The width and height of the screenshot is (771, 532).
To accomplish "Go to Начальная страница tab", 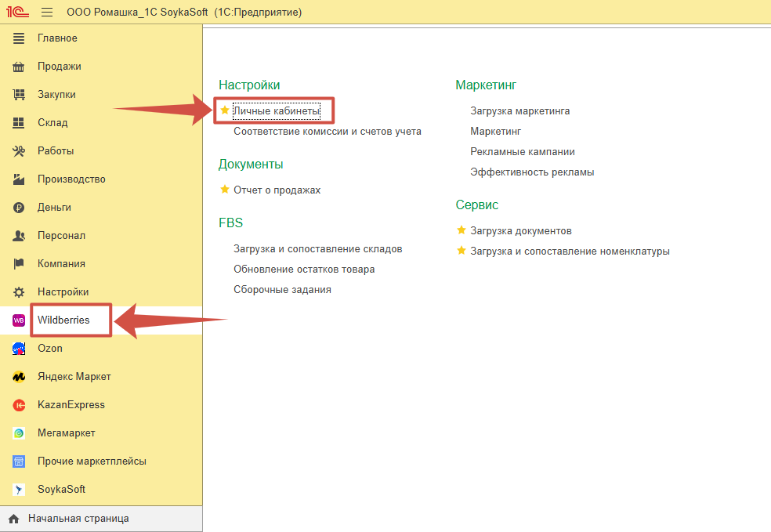I will (x=78, y=519).
